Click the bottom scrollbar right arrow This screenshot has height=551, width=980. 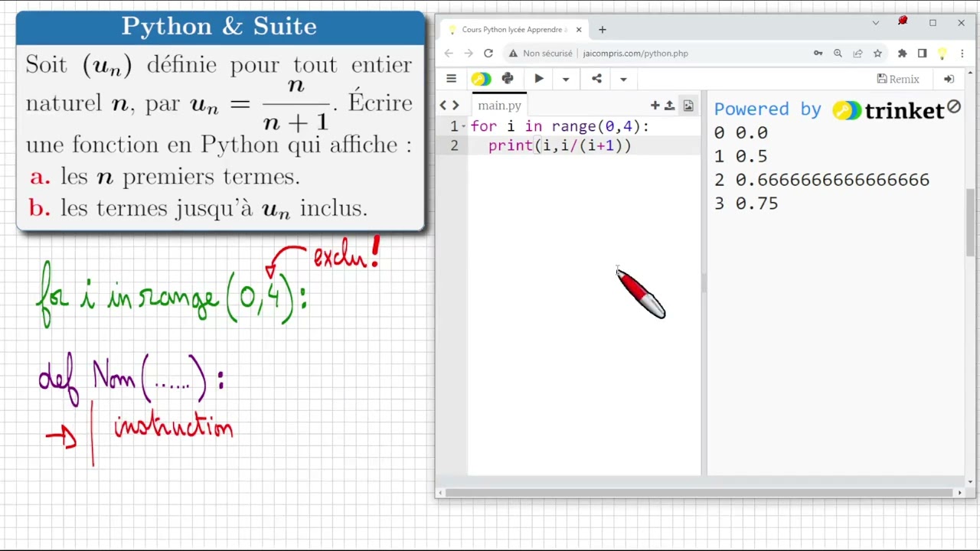959,493
